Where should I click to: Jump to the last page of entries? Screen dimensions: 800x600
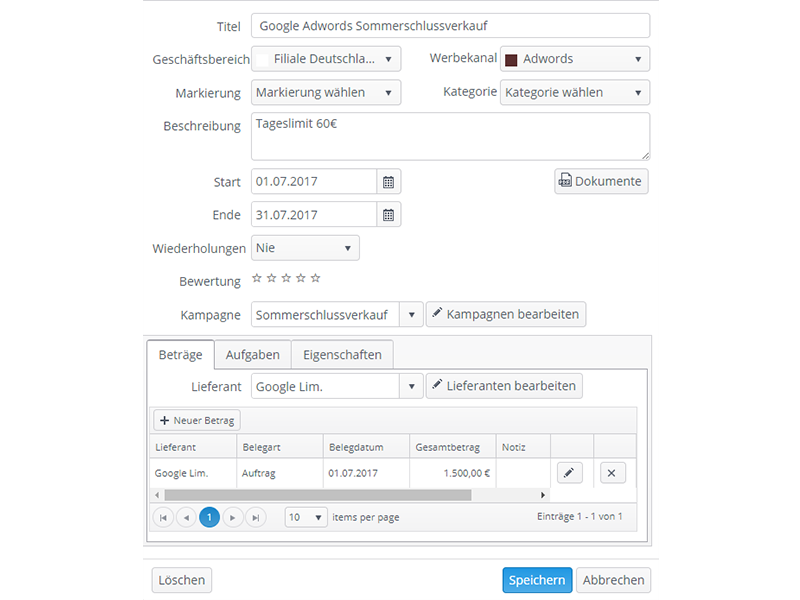click(256, 517)
